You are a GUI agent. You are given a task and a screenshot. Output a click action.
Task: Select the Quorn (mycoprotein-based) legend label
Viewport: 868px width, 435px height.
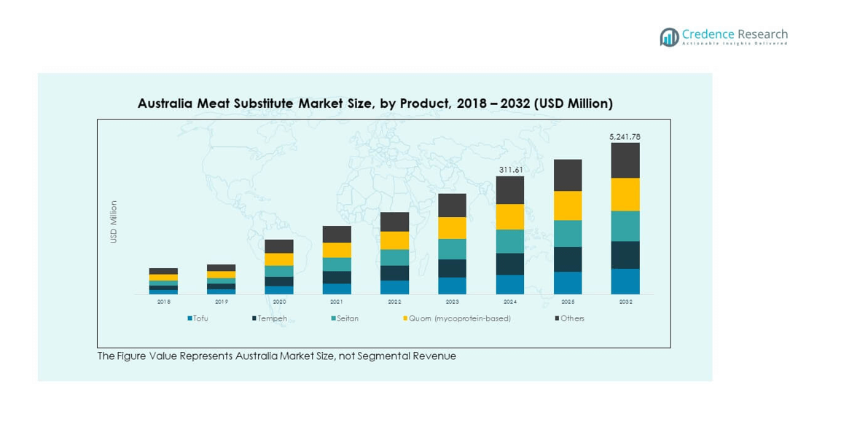click(x=460, y=318)
